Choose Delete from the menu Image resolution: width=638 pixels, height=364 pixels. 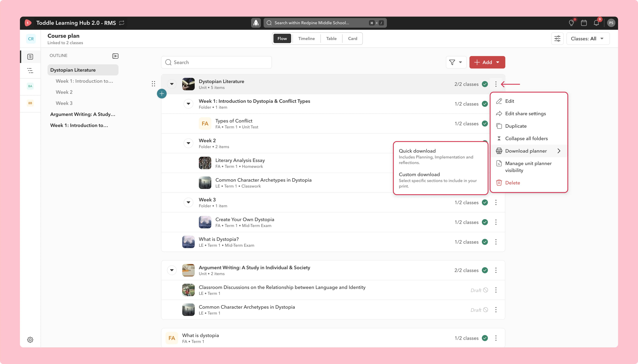pos(529,183)
